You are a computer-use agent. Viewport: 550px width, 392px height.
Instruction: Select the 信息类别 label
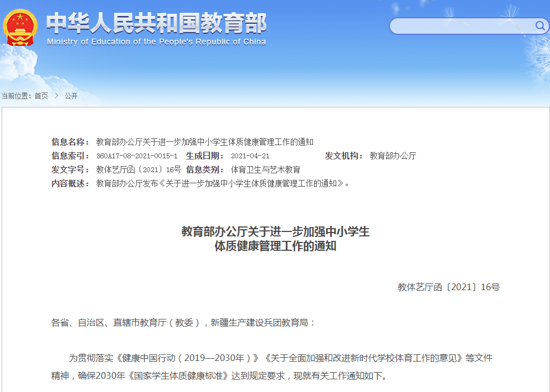click(x=205, y=170)
